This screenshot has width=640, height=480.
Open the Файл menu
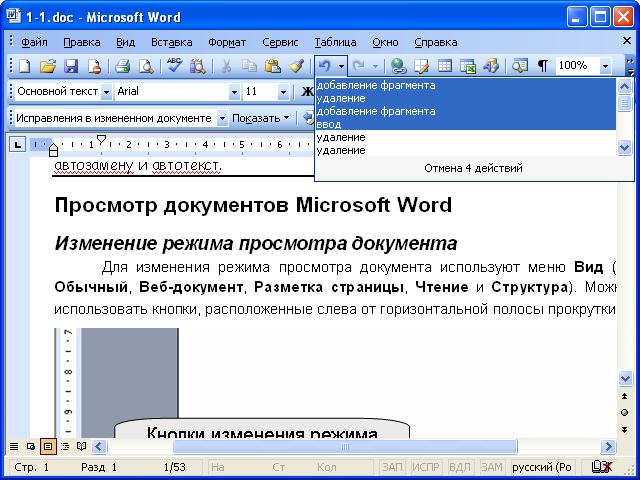point(34,42)
